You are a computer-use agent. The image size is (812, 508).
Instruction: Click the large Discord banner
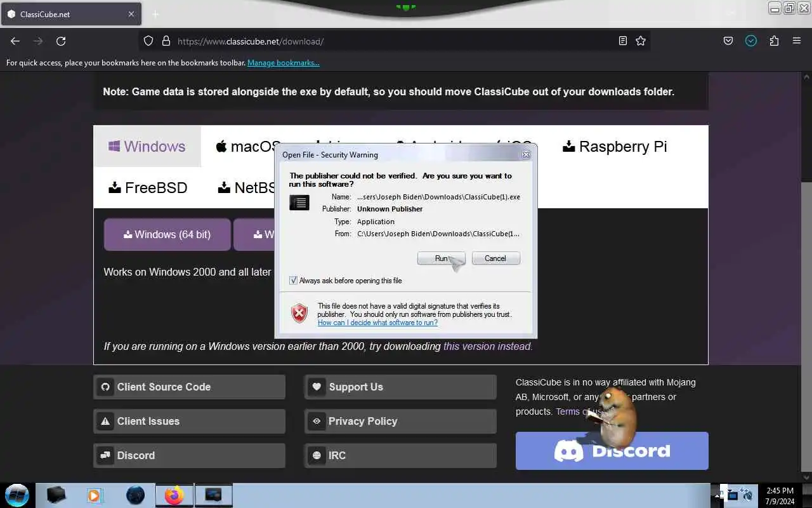(612, 451)
